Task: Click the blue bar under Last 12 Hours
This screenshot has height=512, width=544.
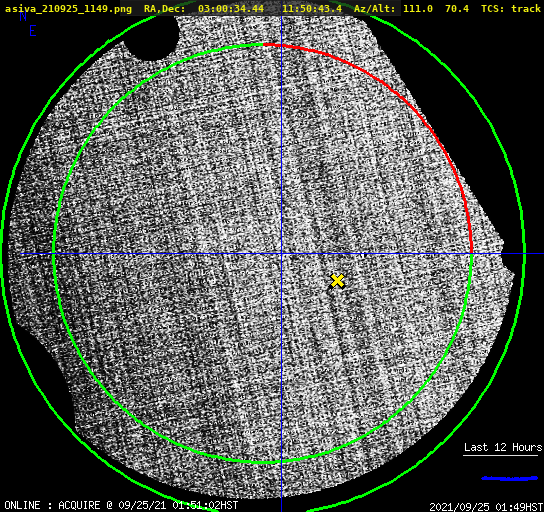Action: (x=510, y=478)
